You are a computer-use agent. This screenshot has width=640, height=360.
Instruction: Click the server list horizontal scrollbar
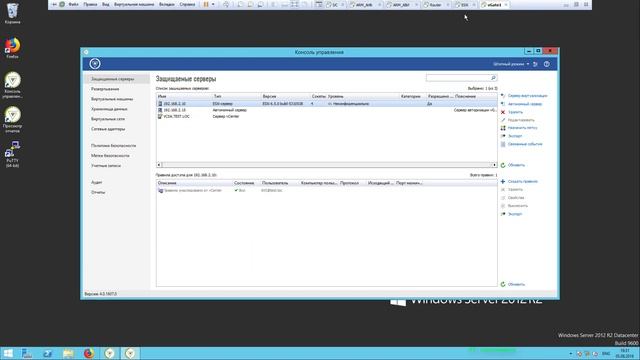327,165
